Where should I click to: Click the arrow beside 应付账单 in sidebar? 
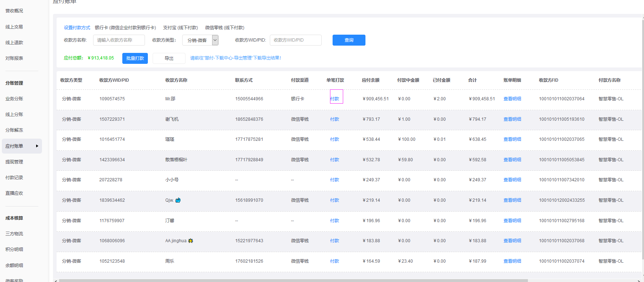(x=37, y=146)
